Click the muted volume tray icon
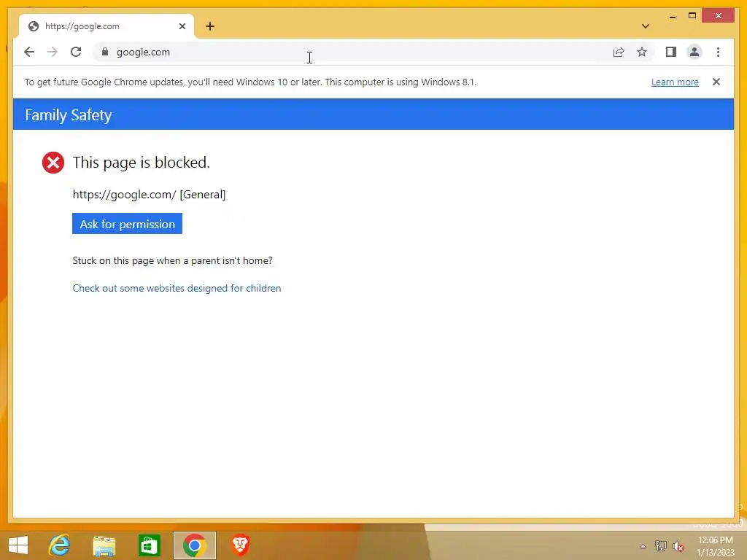The width and height of the screenshot is (747, 560). tap(678, 546)
